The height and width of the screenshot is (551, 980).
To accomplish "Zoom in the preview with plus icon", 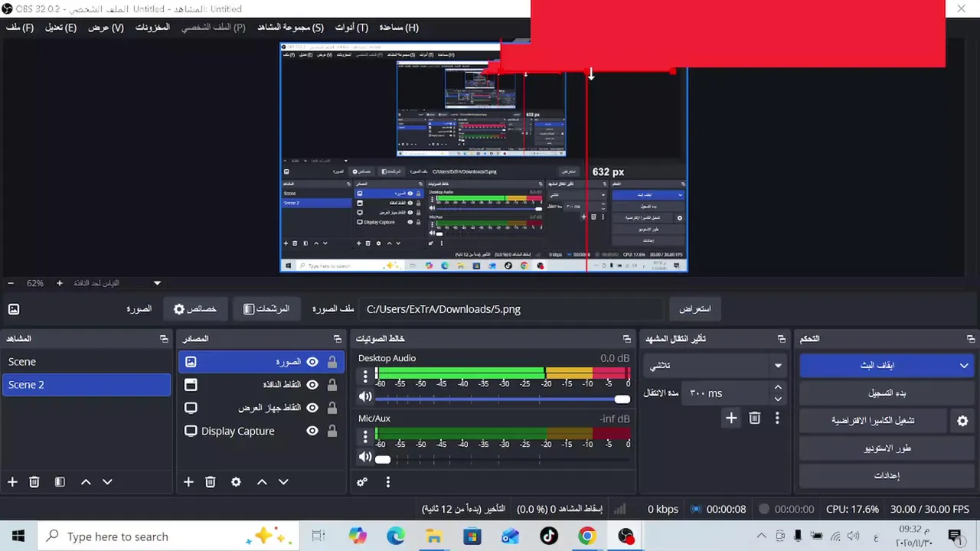I will coord(60,283).
